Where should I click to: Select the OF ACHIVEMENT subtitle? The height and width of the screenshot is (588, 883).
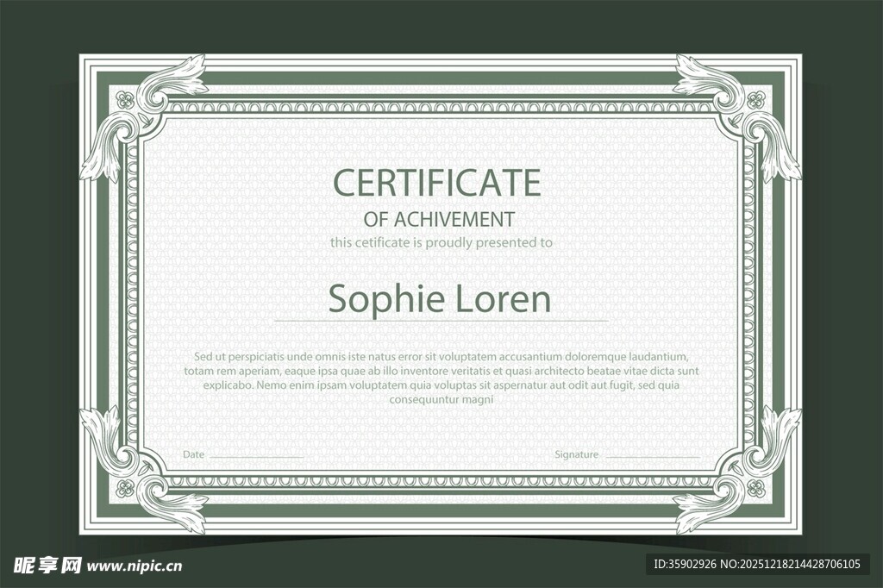(439, 219)
